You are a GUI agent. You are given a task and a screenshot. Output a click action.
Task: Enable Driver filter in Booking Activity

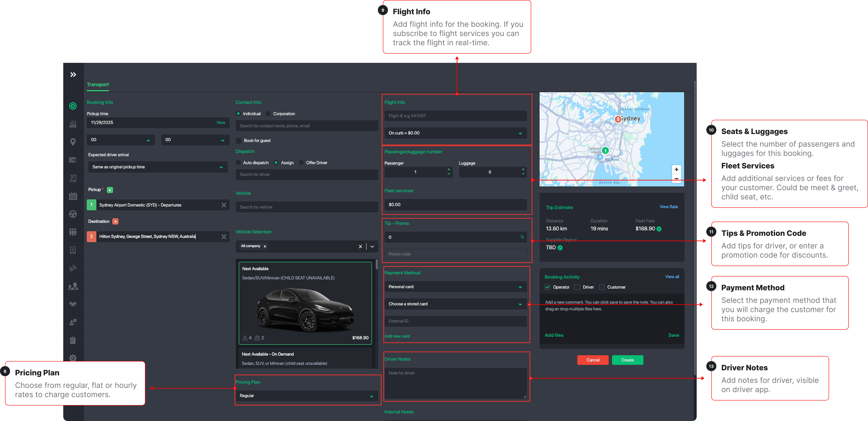pos(577,287)
